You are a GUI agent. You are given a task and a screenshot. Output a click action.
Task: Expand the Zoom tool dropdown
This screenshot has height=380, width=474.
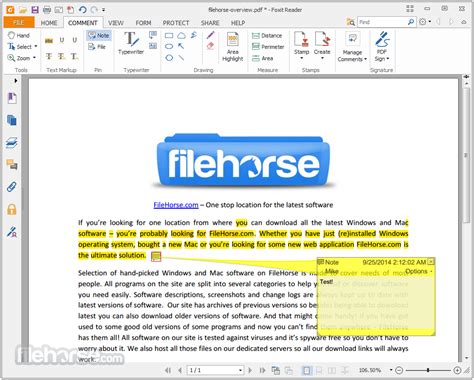34,58
